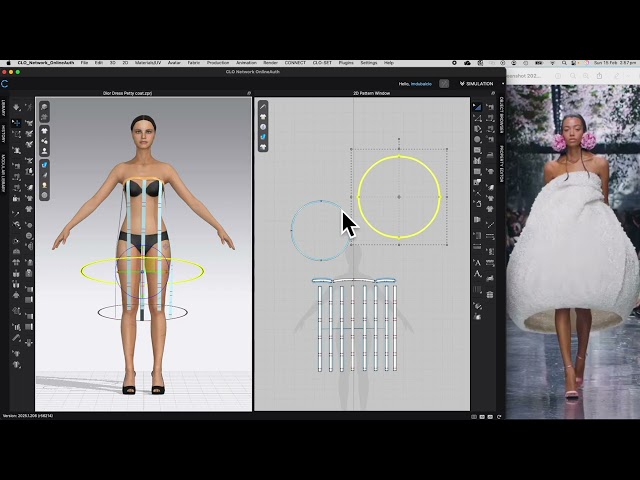Click the Zoom Out icon in Preview window
640x480 pixels.
coord(573,76)
